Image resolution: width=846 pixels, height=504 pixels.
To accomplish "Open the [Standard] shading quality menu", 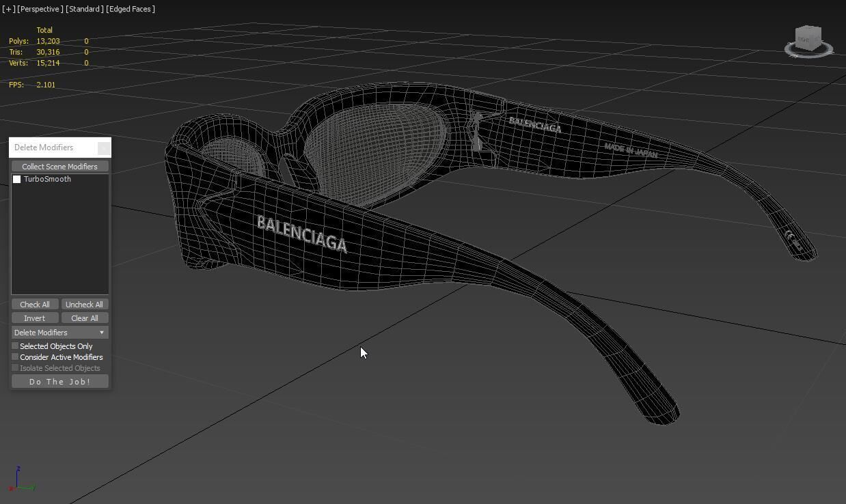I will tap(85, 9).
